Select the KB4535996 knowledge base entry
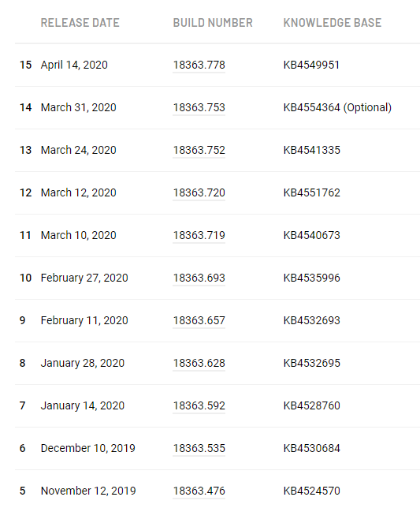 [311, 278]
